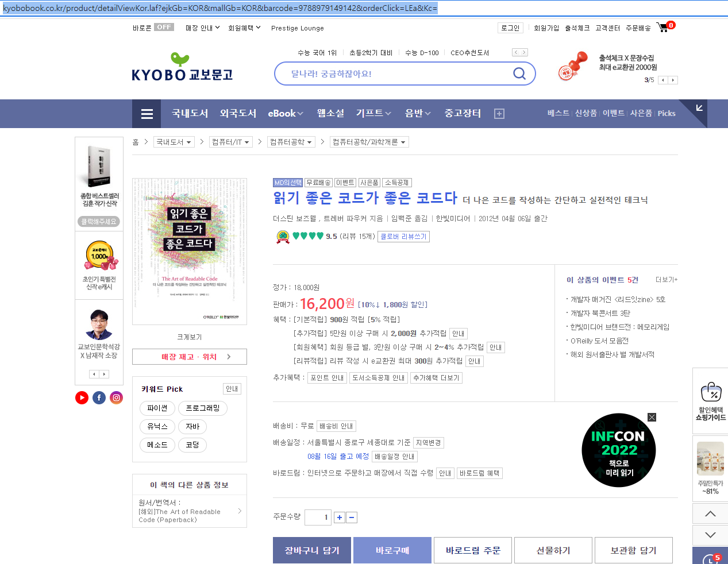Open the 국내도서 breadcrumb dropdown
Viewport: 728px width, 564px height.
174,142
